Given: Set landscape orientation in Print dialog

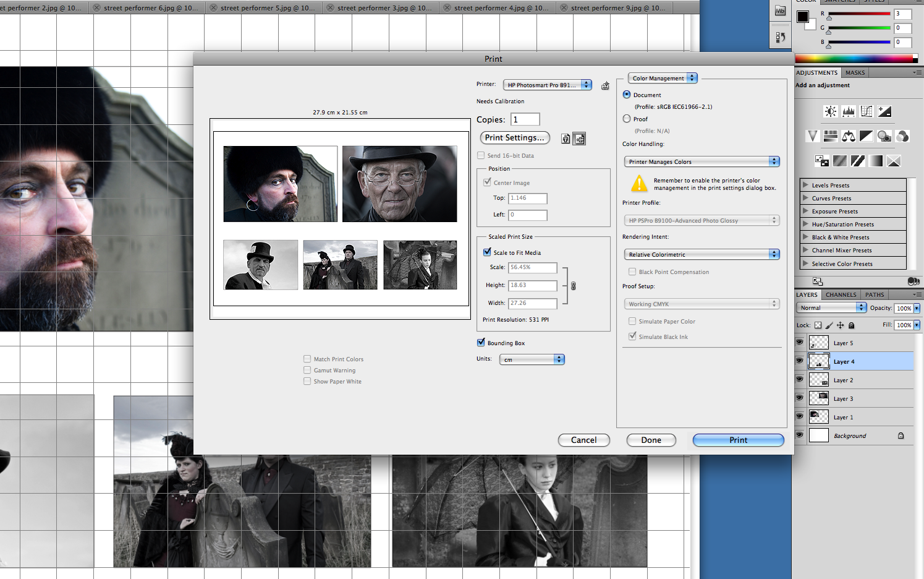Looking at the screenshot, I should click(x=579, y=139).
